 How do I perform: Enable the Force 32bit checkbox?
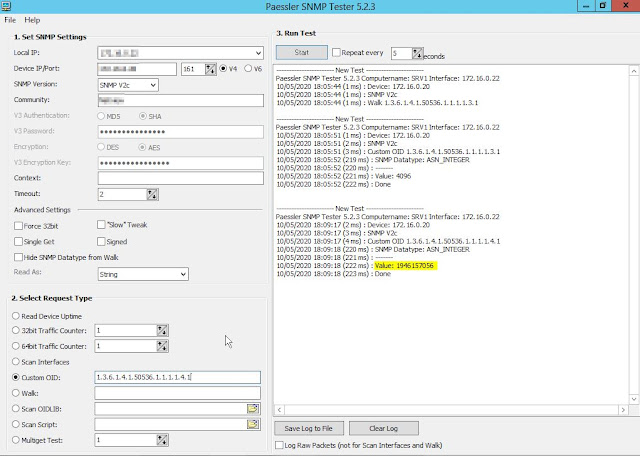[18, 226]
